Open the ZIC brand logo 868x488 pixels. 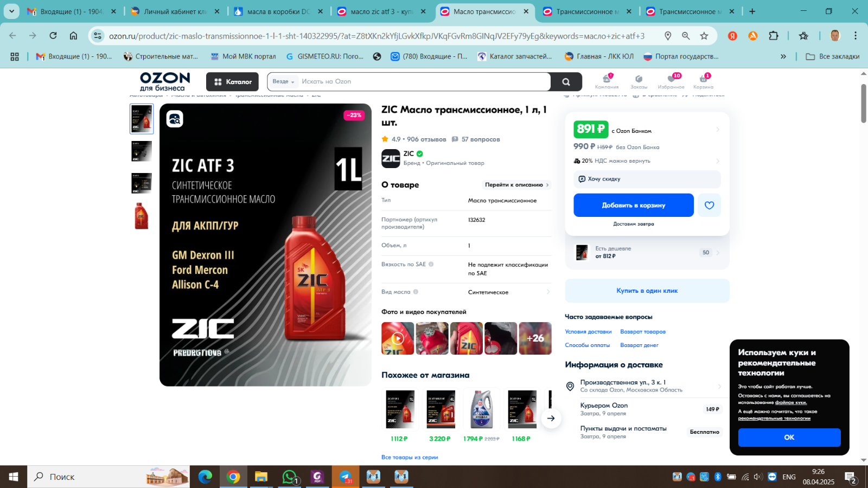(x=391, y=158)
